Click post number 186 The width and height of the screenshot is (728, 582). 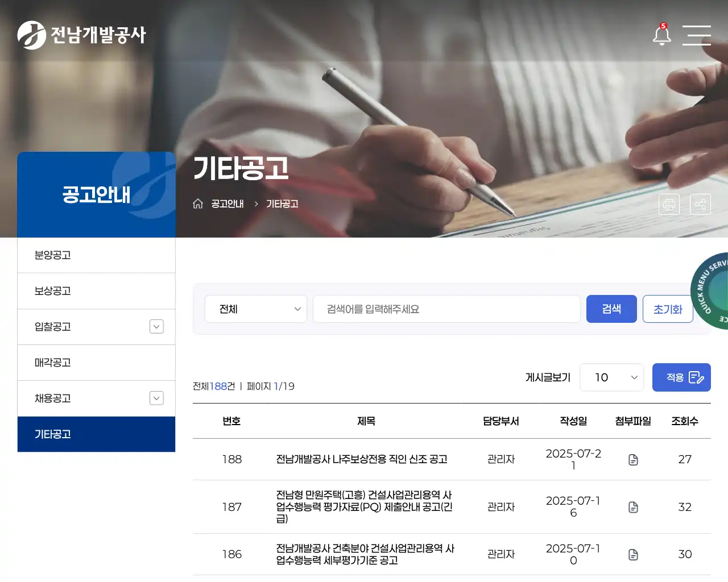(231, 554)
